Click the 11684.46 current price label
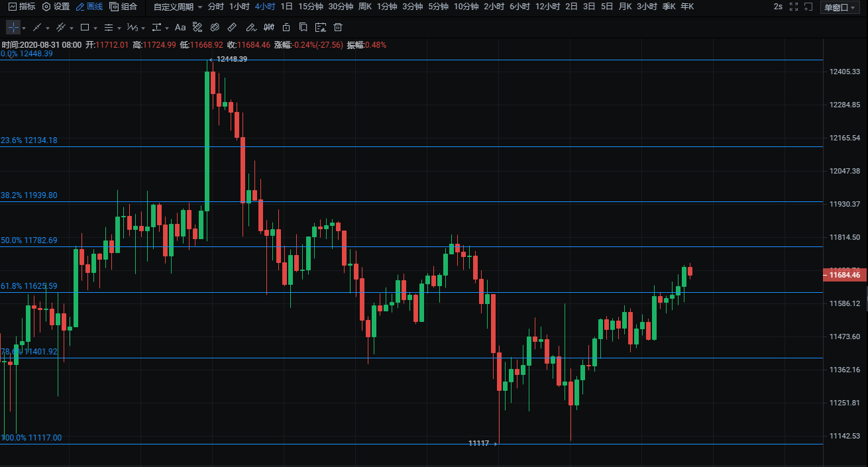 (x=845, y=275)
